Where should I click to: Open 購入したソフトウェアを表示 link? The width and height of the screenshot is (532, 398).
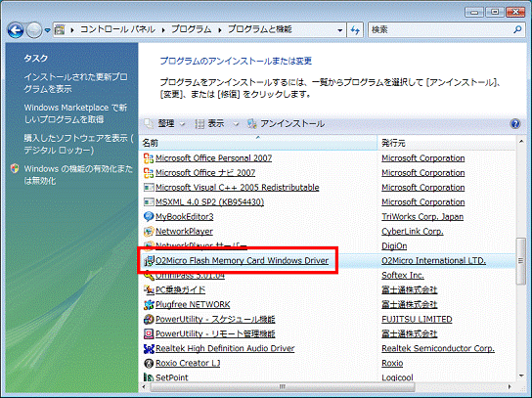pos(78,144)
